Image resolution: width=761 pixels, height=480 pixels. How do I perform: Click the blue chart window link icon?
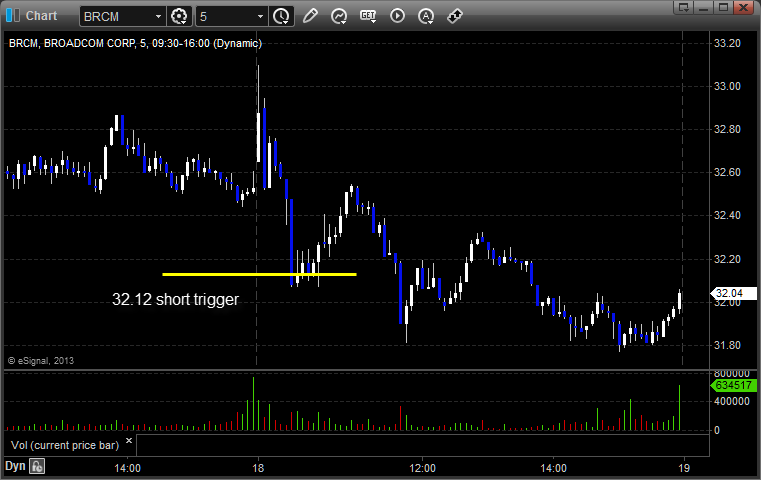(x=13, y=16)
